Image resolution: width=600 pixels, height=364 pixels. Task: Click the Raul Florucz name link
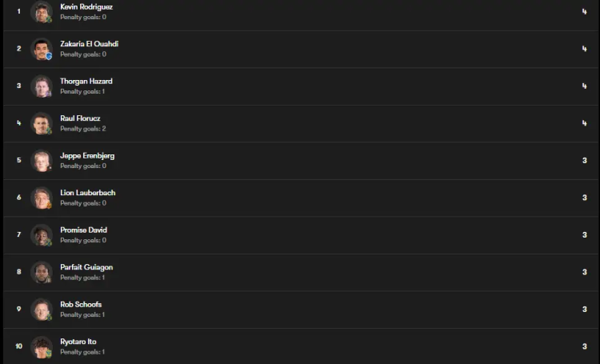pyautogui.click(x=80, y=118)
